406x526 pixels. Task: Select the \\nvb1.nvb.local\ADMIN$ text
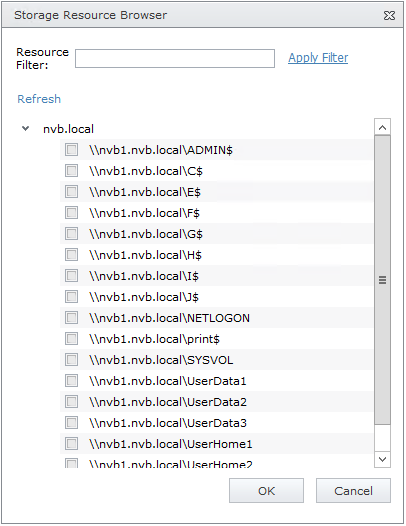[x=161, y=150]
